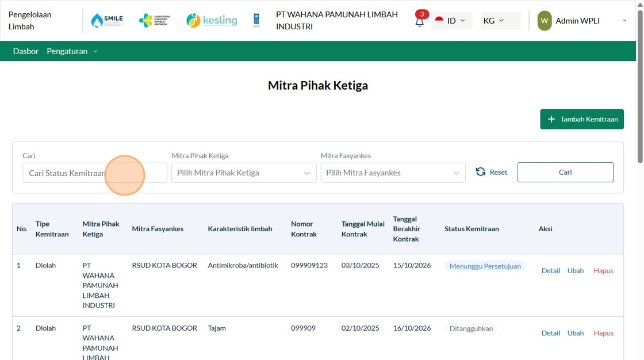644x360 pixels.
Task: Open the ID language dropdown
Action: point(452,21)
